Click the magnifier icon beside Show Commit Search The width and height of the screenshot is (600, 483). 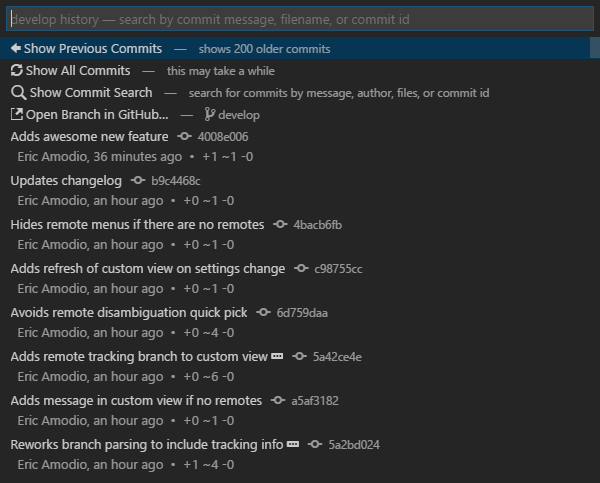click(x=17, y=93)
